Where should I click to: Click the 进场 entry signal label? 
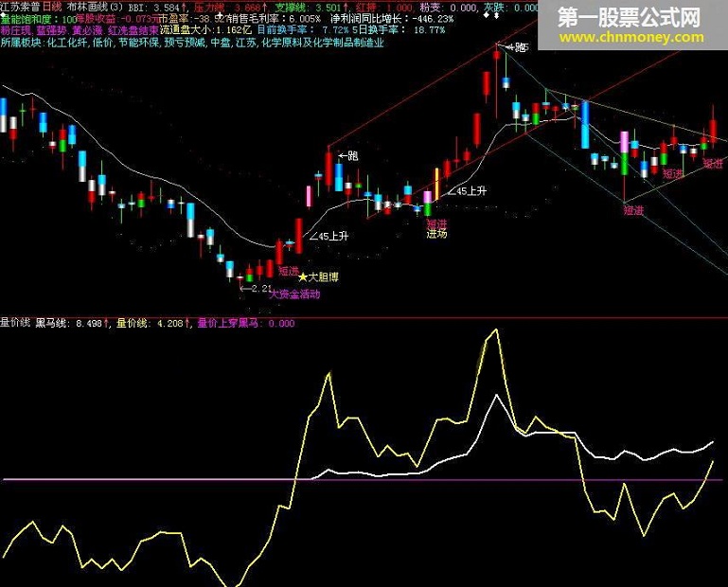(436, 234)
